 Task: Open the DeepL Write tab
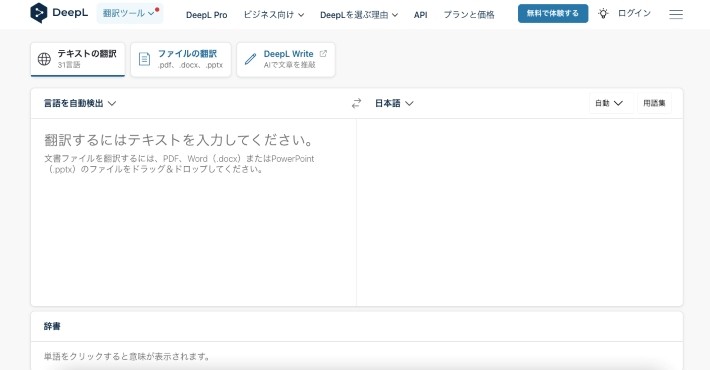tap(286, 59)
